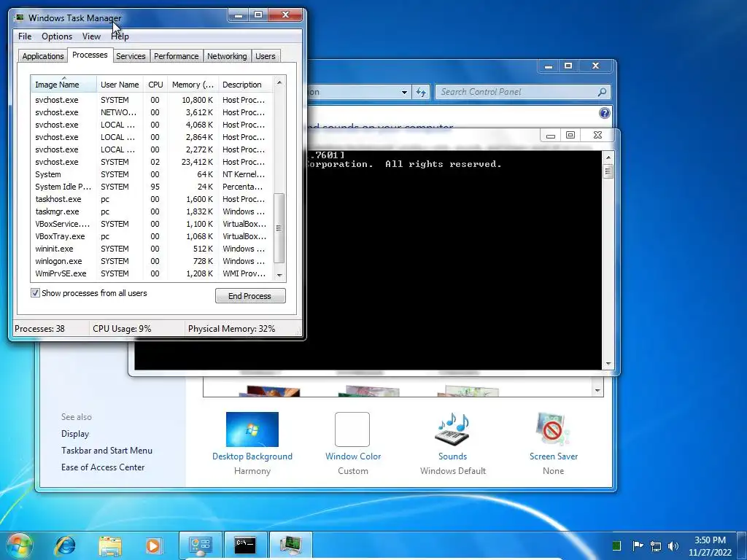Switch to the Control Panel taskbar button
This screenshot has height=560, width=747.
click(201, 545)
